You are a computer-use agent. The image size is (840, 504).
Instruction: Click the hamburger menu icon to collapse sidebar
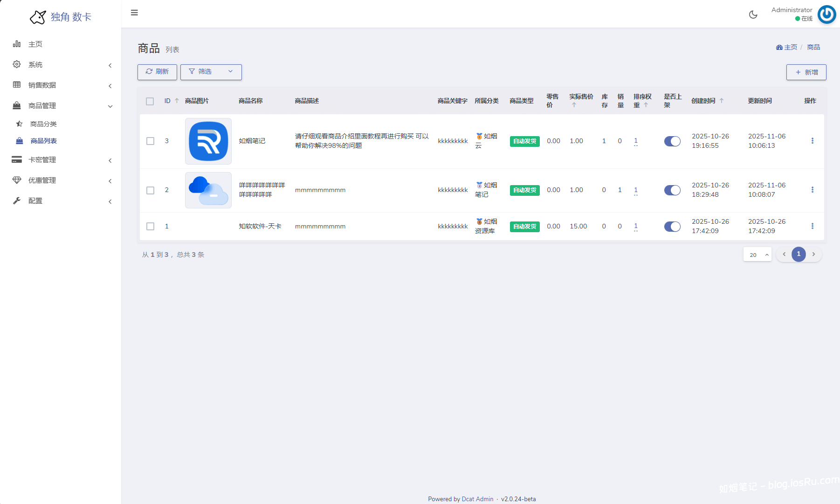134,13
